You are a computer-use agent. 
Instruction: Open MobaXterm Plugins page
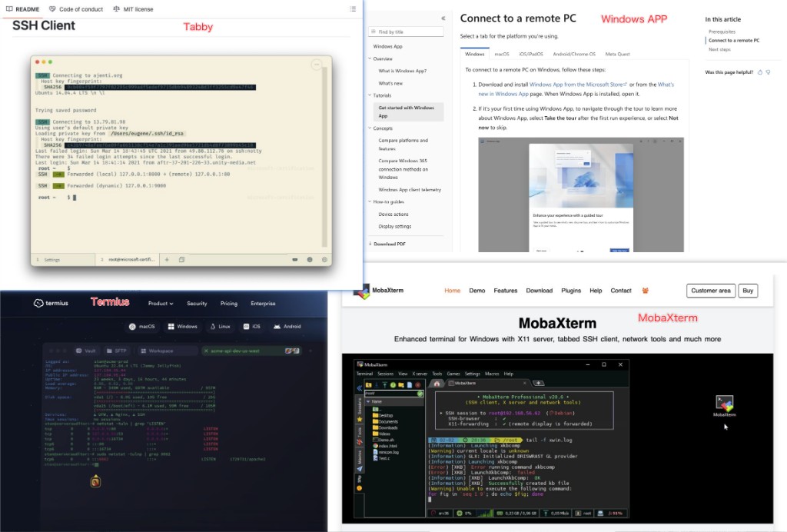pyautogui.click(x=571, y=291)
